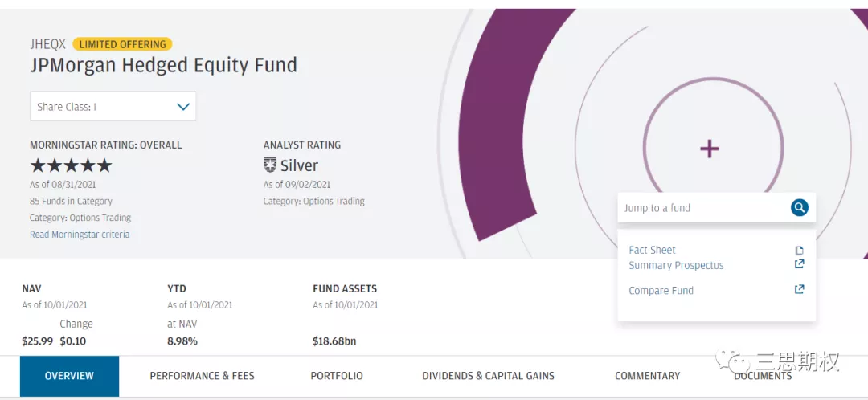
Task: Open the Fact Sheet link
Action: (x=652, y=250)
